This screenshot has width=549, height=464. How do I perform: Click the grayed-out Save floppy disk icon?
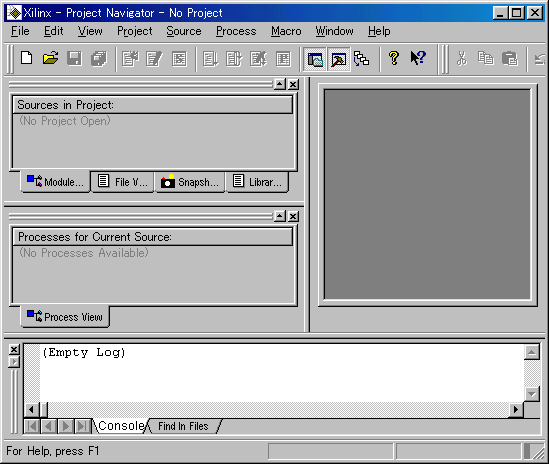[x=74, y=58]
